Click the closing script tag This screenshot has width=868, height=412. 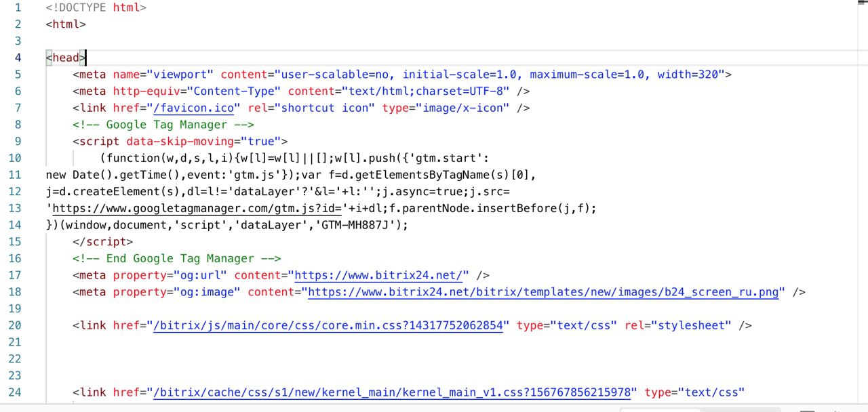(x=103, y=242)
